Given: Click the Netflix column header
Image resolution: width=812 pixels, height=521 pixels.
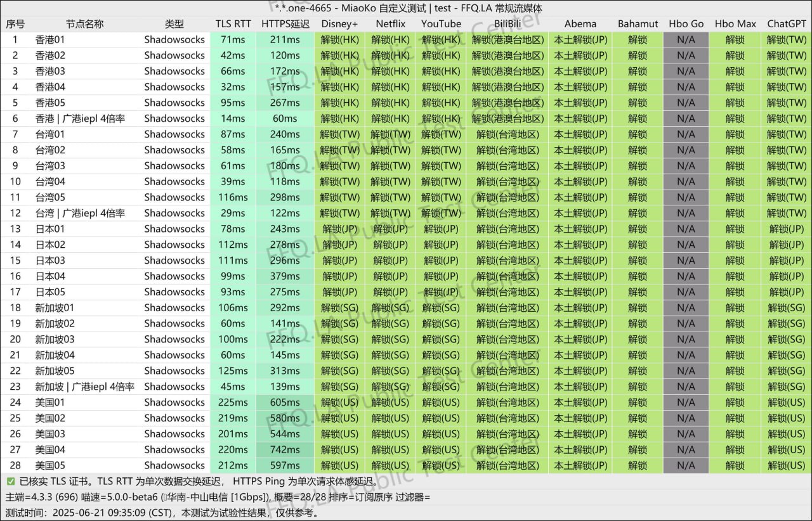Looking at the screenshot, I should (390, 24).
